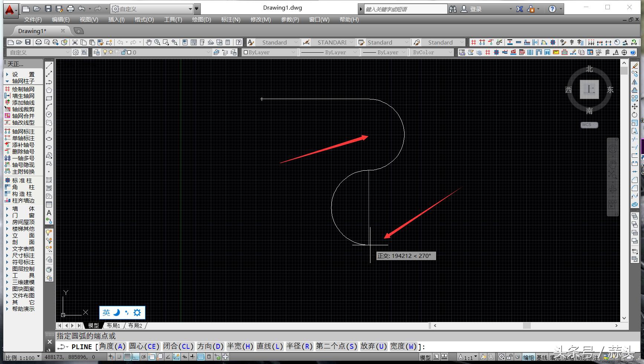Select the Move tool in modify toolbar
The height and width of the screenshot is (364, 644).
pyautogui.click(x=635, y=106)
